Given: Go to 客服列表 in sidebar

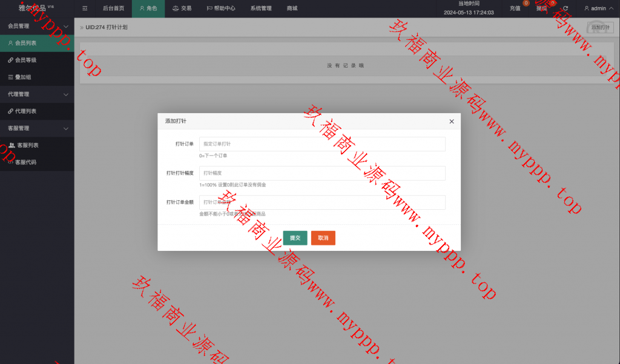Looking at the screenshot, I should click(27, 145).
